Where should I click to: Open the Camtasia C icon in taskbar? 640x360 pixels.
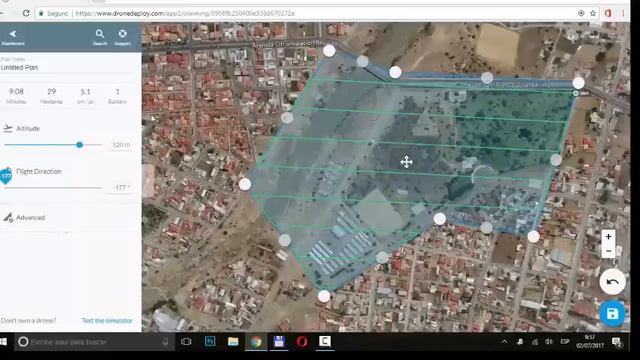click(325, 341)
